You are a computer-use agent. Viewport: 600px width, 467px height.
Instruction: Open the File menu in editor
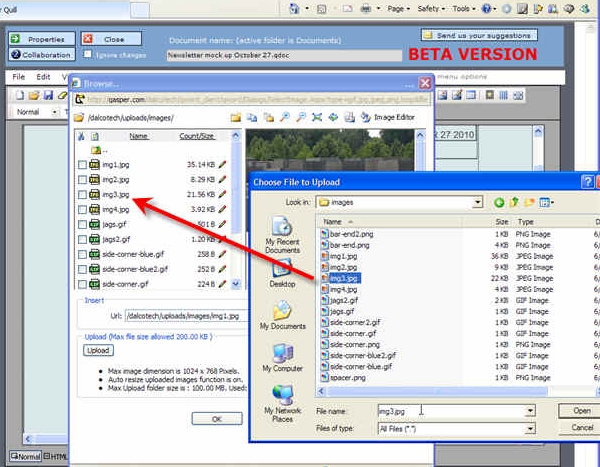(x=18, y=77)
